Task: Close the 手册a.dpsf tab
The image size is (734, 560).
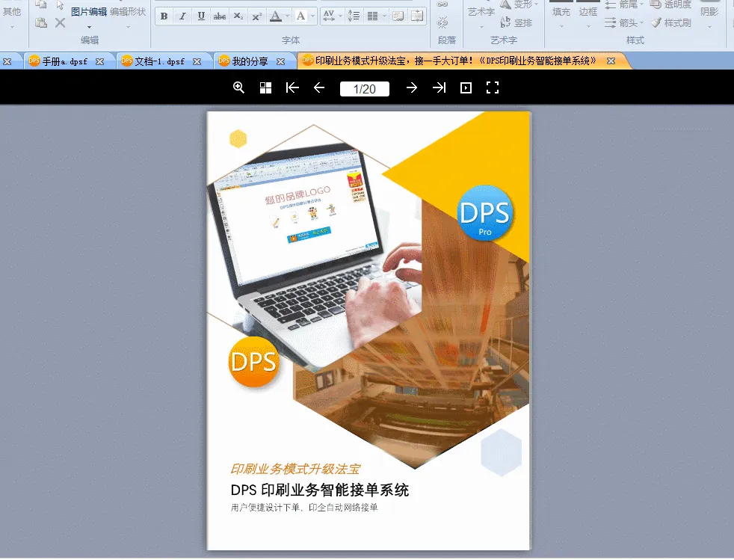Action: click(x=99, y=61)
